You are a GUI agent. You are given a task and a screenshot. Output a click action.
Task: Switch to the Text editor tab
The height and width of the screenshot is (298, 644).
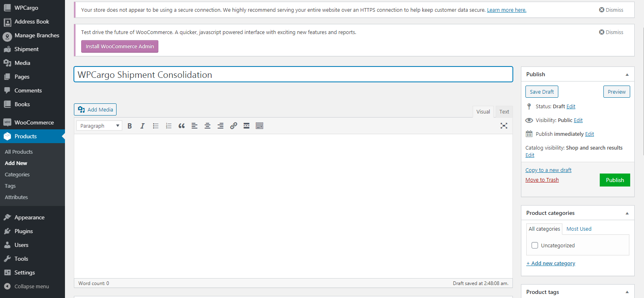[x=504, y=112]
